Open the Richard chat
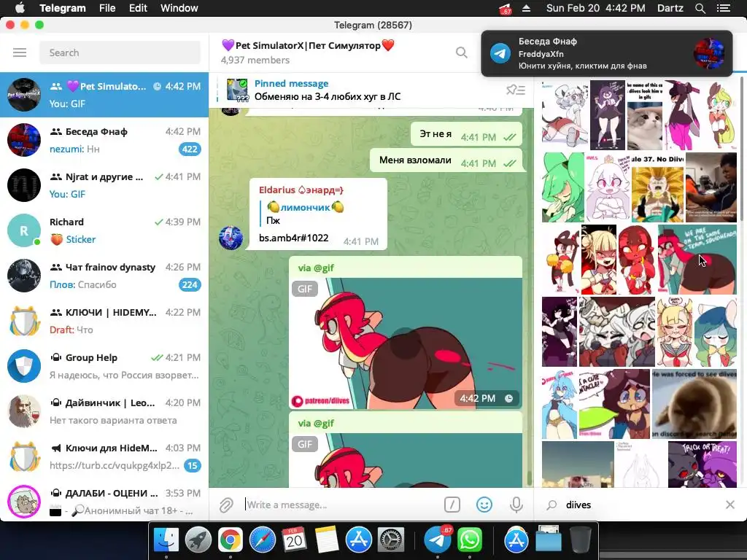This screenshot has width=747, height=560. (x=104, y=230)
